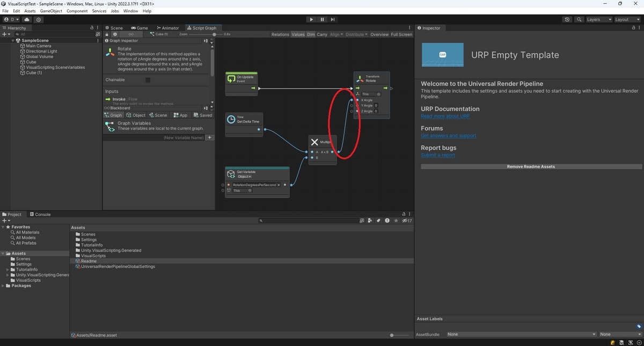644x346 pixels.
Task: Click the Search by Label icon in Project
Action: coord(378,220)
